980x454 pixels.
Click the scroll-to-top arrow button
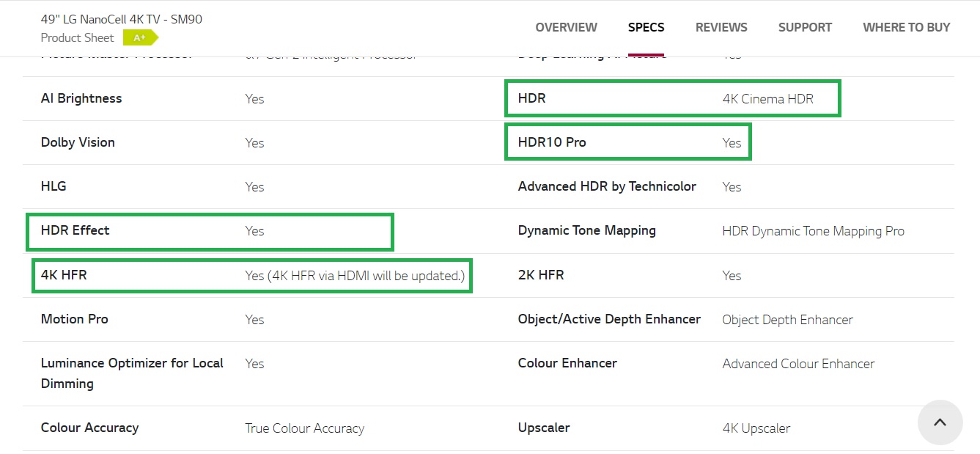pyautogui.click(x=940, y=422)
